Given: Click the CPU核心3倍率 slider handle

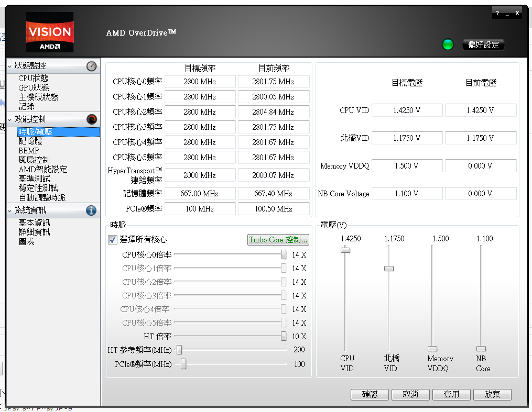Looking at the screenshot, I should 284,295.
